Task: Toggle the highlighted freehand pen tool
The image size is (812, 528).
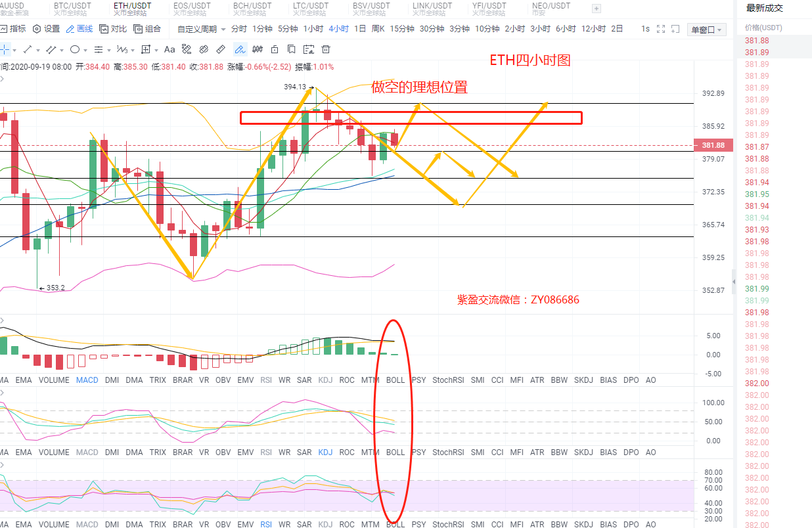Action: (240, 49)
